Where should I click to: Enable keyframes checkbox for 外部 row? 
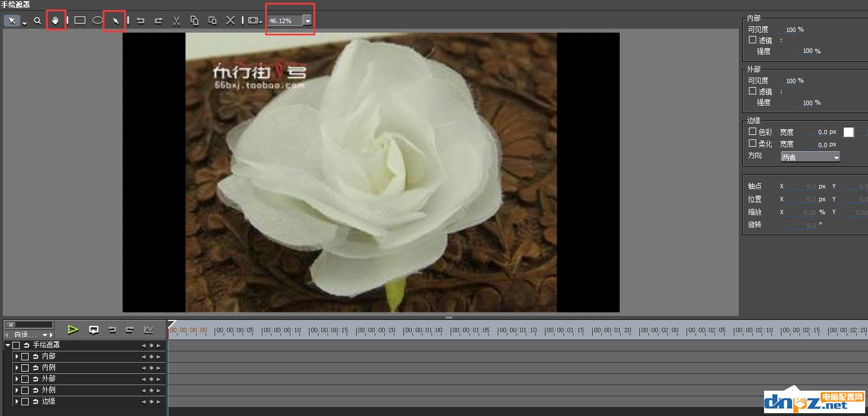25,379
